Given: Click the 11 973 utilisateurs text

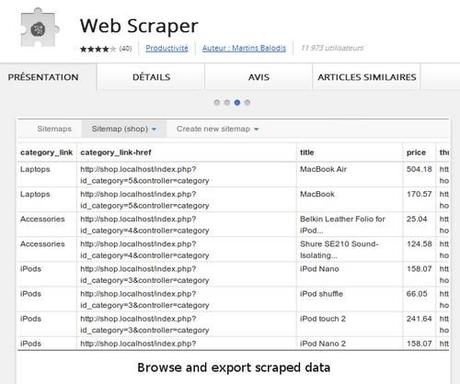Looking at the screenshot, I should (332, 48).
